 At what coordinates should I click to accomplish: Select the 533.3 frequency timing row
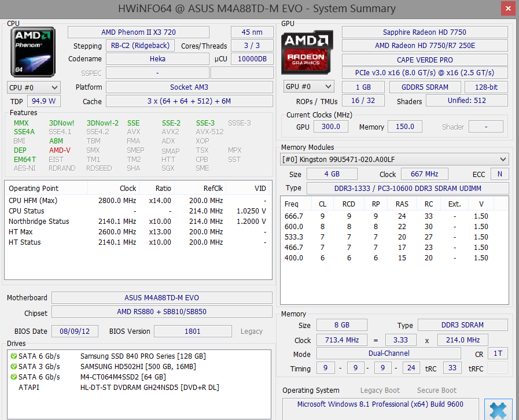pos(394,237)
